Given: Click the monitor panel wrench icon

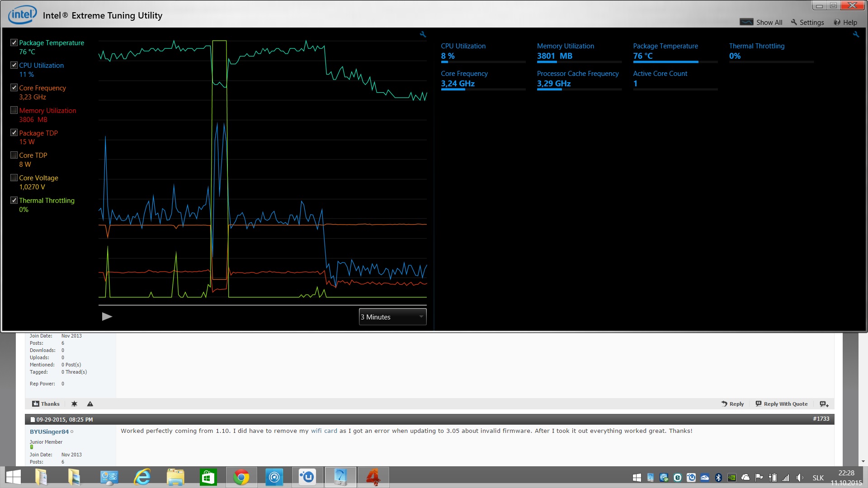Looking at the screenshot, I should tap(856, 34).
